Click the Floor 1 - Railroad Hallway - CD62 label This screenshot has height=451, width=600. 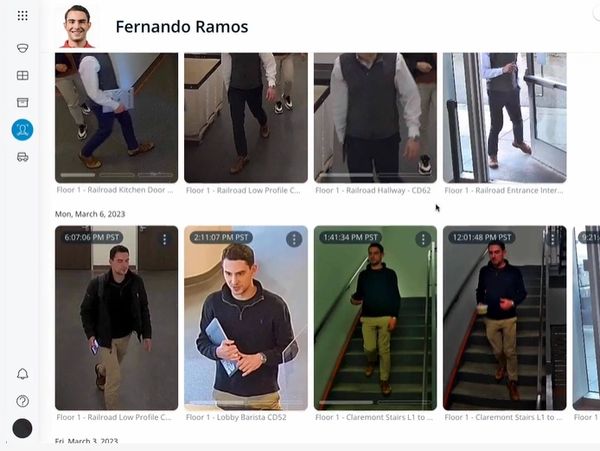[x=373, y=190]
